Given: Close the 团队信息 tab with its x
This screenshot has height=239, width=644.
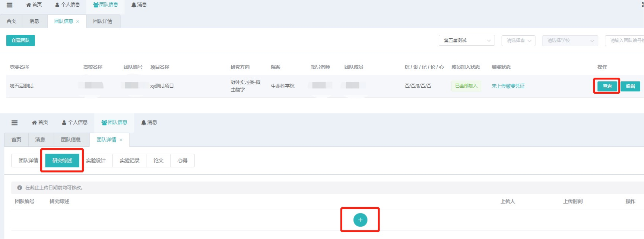Looking at the screenshot, I should point(78,22).
